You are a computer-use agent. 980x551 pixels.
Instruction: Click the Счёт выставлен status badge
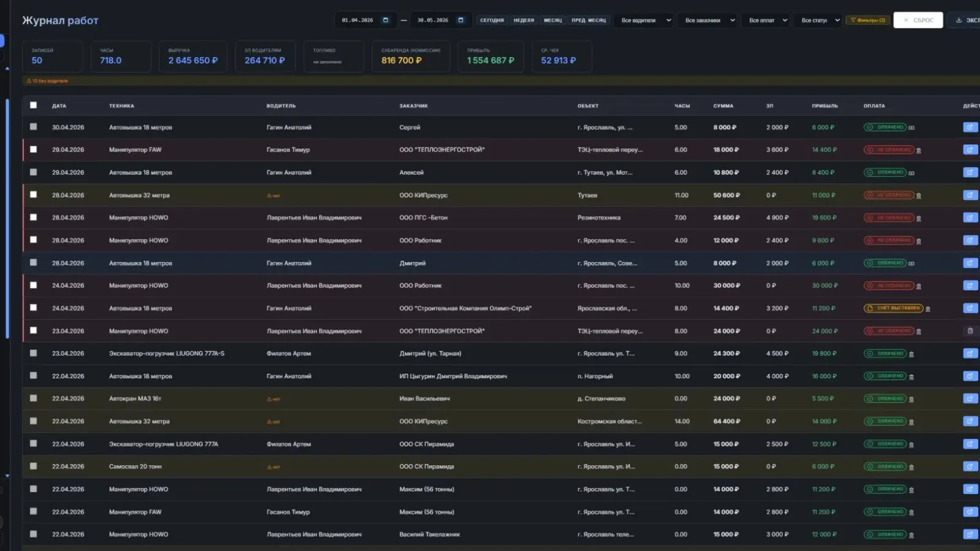click(x=893, y=308)
